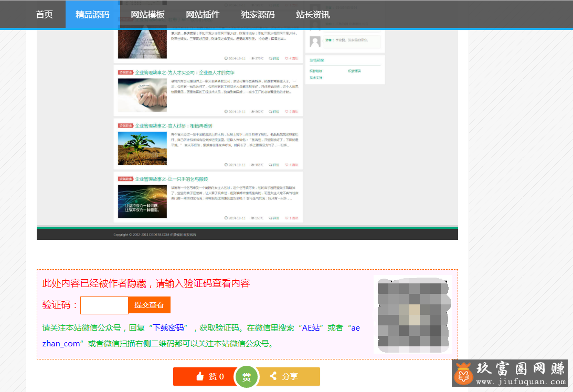Submit with the 提交查看 button
This screenshot has width=573, height=392.
click(x=149, y=305)
